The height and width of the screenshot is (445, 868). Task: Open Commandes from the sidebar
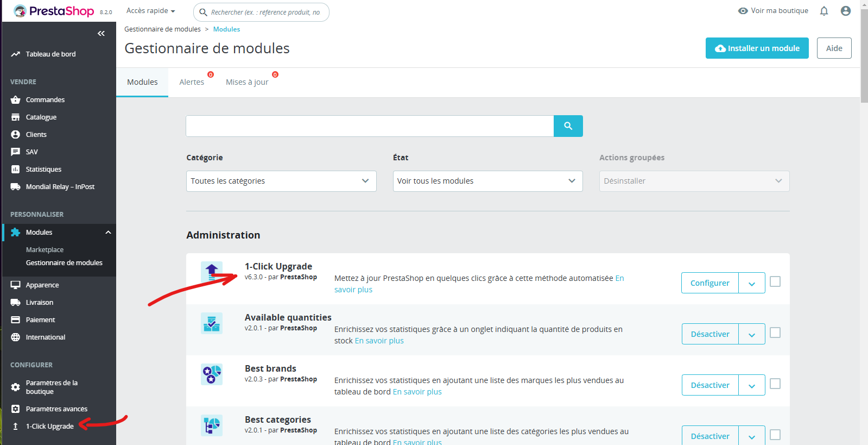(45, 99)
